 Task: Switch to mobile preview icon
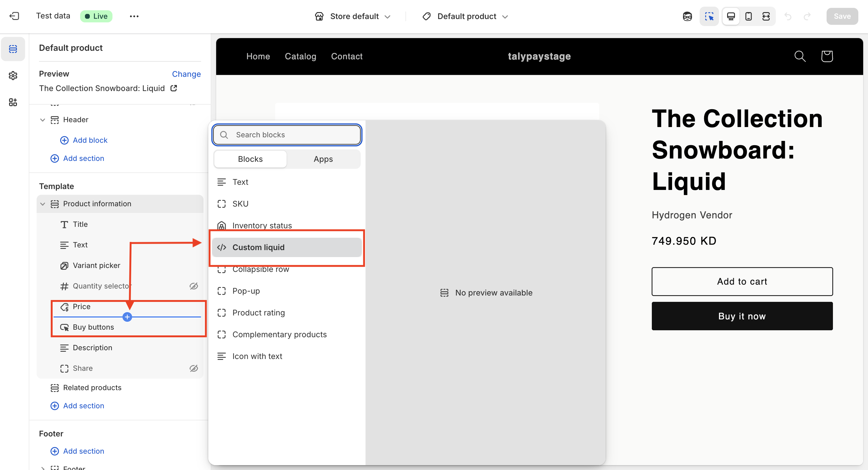click(748, 16)
